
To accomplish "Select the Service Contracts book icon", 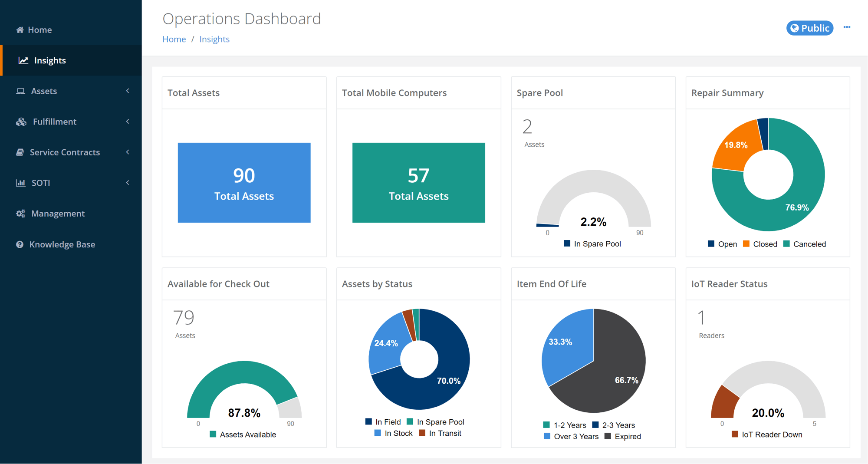I will [20, 152].
